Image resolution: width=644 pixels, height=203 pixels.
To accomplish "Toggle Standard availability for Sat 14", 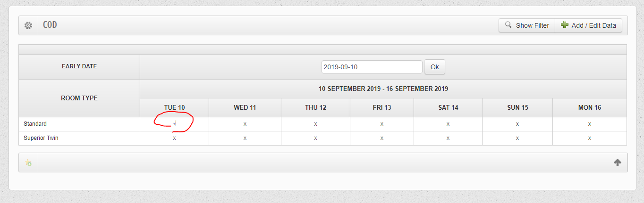I will (448, 124).
